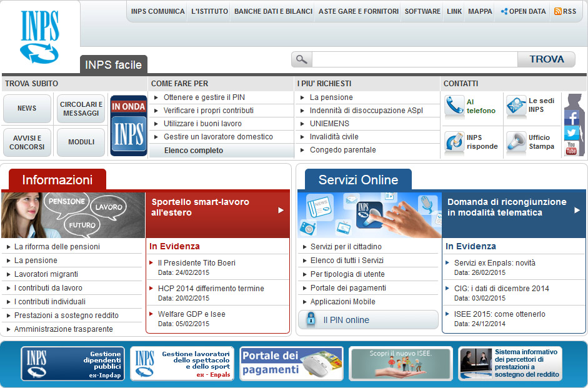Open Gestire un lavoratore domestico
This screenshot has height=388, width=588.
pyautogui.click(x=218, y=137)
